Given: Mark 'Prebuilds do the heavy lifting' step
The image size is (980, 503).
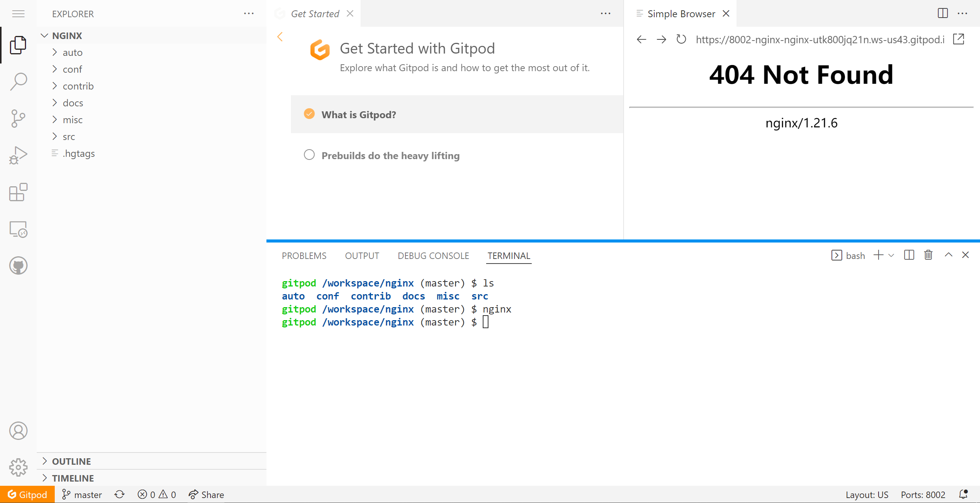Looking at the screenshot, I should (x=309, y=155).
